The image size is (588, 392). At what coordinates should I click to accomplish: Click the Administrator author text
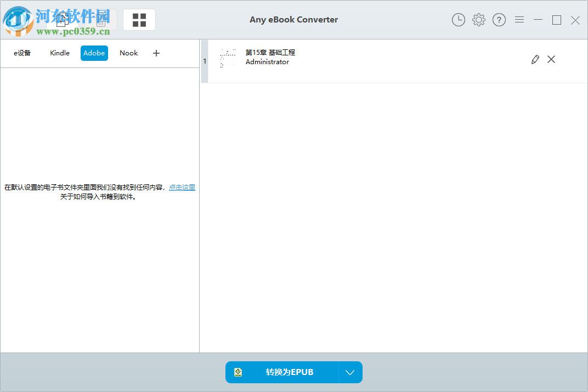click(x=267, y=62)
